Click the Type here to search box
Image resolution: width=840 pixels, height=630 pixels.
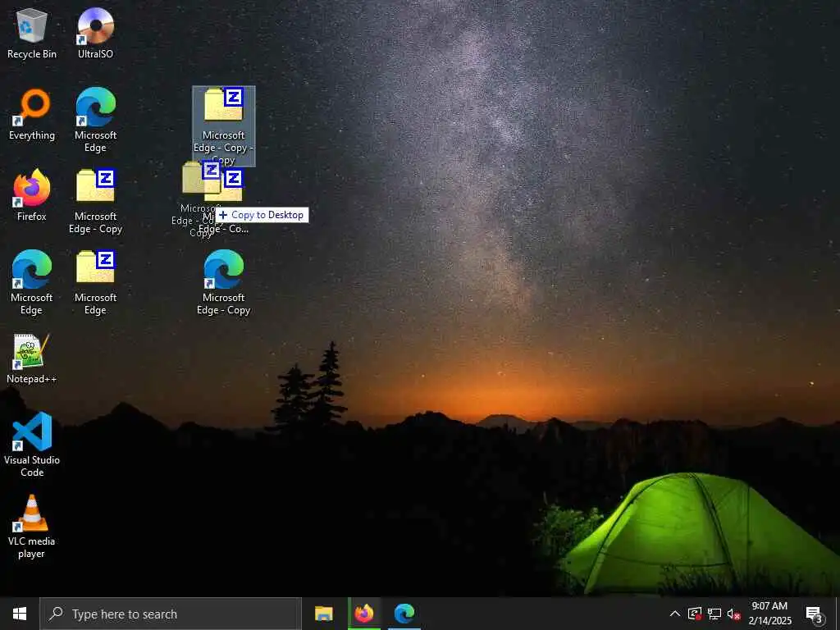point(171,614)
